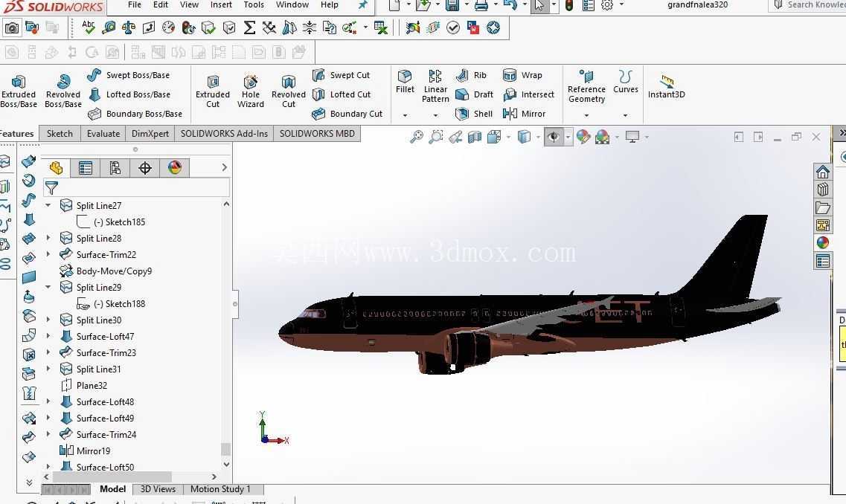Expand the Split Line28 node

tap(48, 239)
